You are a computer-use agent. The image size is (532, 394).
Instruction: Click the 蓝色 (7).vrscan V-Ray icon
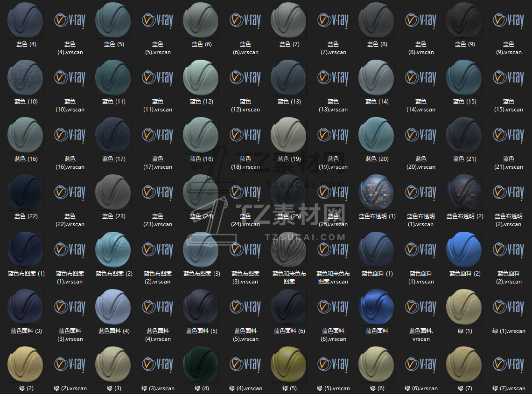click(x=333, y=21)
